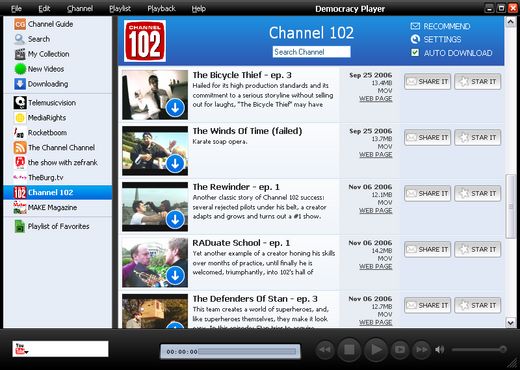This screenshot has height=370, width=520.
Task: Open the File menu
Action: coord(16,9)
